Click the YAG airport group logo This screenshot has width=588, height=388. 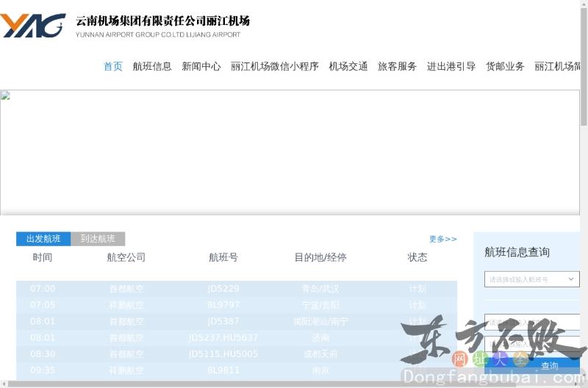[x=32, y=26]
